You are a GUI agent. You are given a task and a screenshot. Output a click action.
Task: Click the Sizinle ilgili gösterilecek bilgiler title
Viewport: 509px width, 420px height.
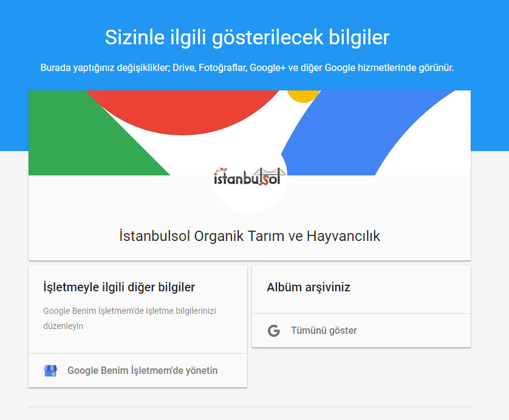247,37
